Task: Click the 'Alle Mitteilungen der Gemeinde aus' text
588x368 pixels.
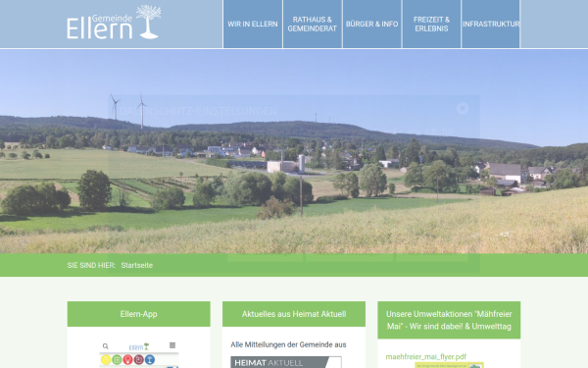Action: (x=288, y=344)
